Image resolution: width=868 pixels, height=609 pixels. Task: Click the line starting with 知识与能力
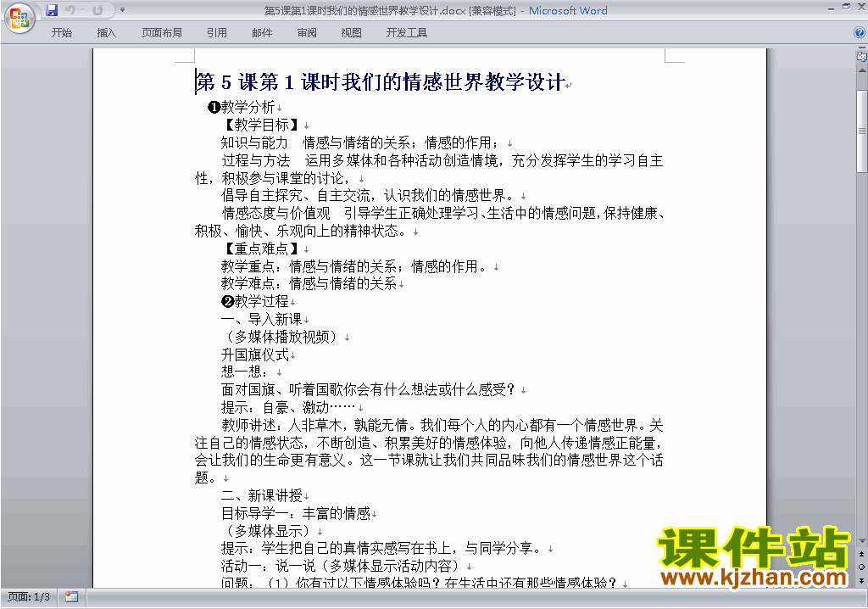coord(363,142)
